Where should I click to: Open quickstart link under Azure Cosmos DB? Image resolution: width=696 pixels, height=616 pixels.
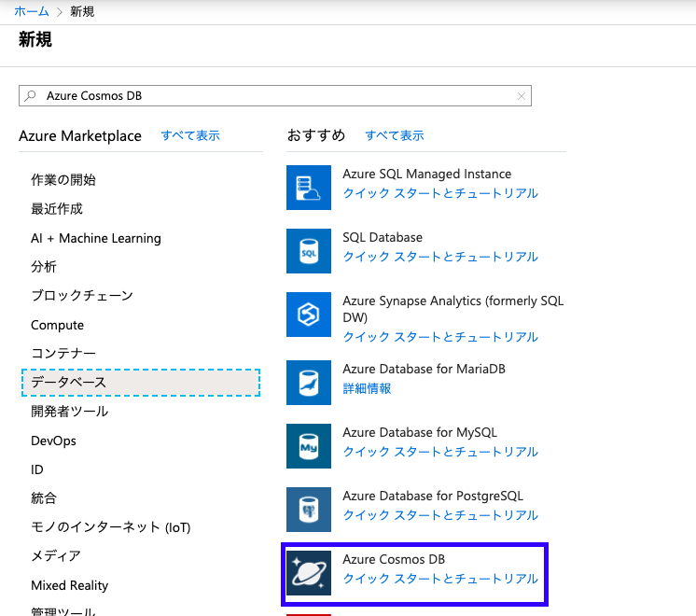[440, 580]
